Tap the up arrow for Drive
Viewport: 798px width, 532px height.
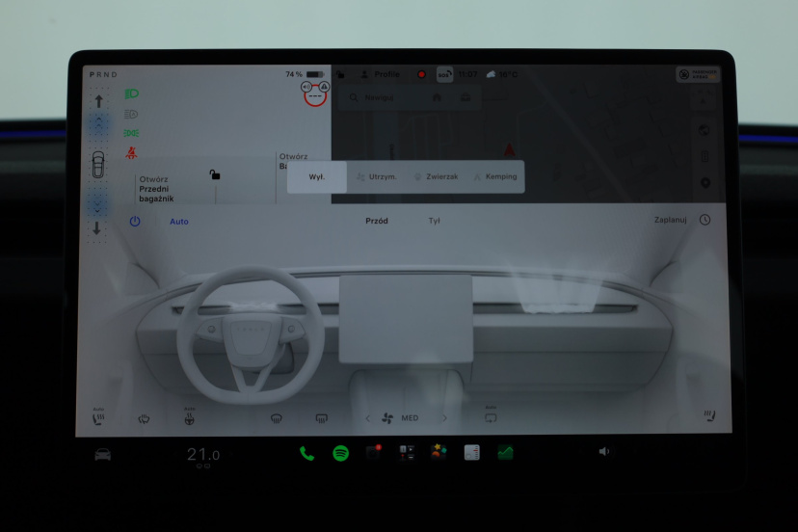coord(98,101)
